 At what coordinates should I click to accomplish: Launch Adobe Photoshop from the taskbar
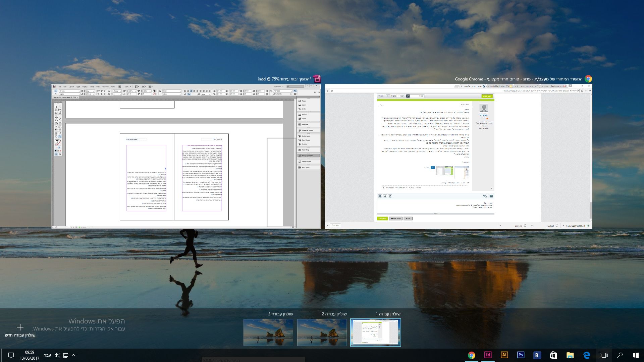tap(521, 355)
